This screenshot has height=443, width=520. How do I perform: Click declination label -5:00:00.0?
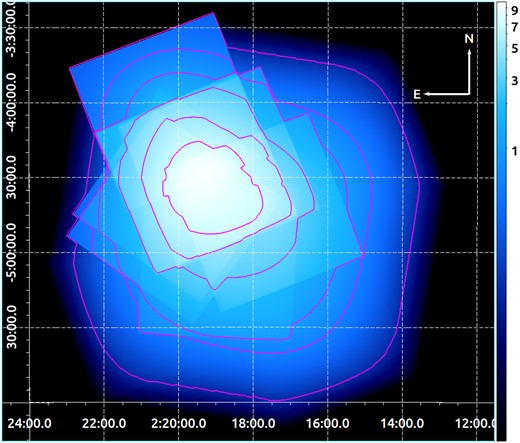(12, 252)
